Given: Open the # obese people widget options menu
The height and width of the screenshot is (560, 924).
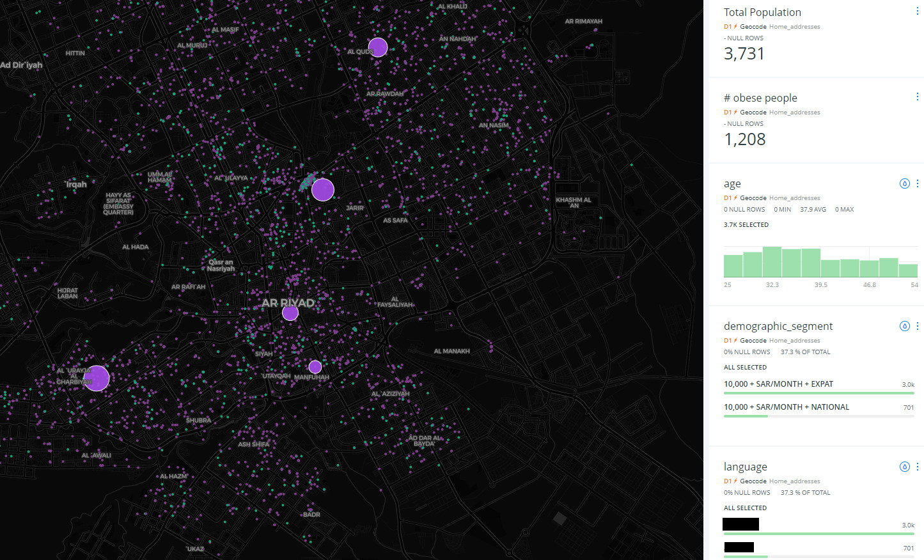Looking at the screenshot, I should tap(917, 97).
